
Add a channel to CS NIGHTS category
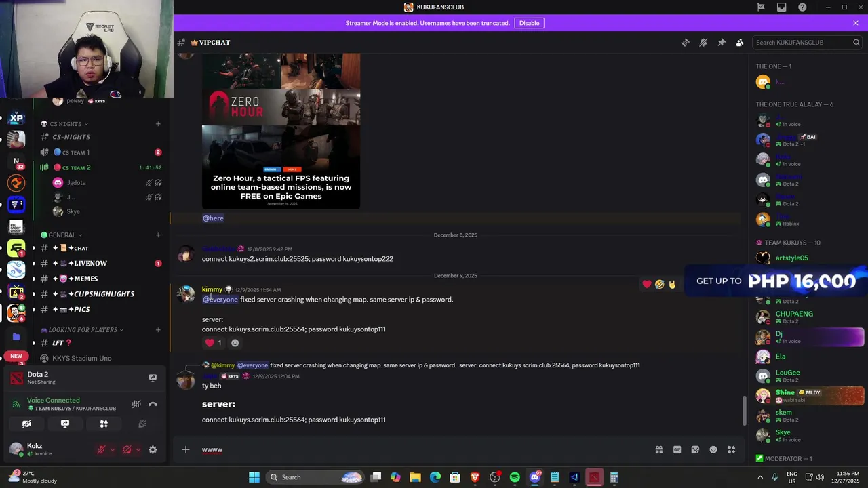(158, 124)
